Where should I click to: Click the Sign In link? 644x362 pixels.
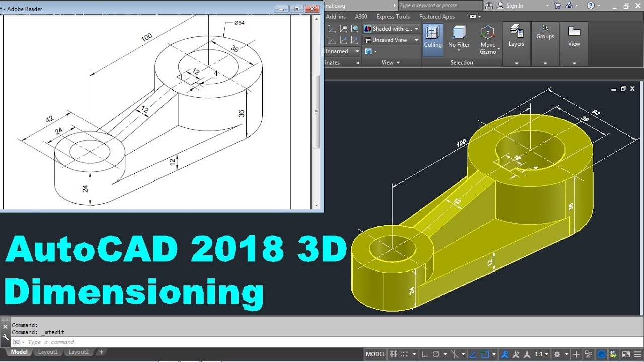(x=514, y=6)
